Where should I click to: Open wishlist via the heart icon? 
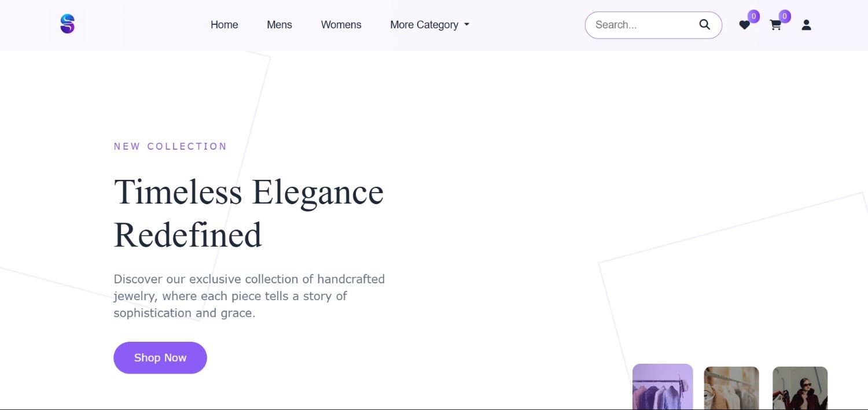point(744,25)
